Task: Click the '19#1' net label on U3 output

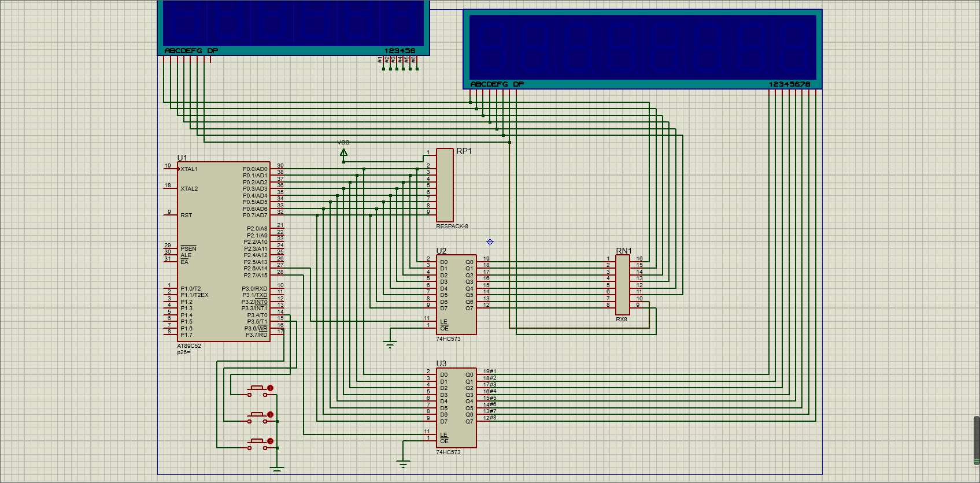Action: [x=490, y=371]
